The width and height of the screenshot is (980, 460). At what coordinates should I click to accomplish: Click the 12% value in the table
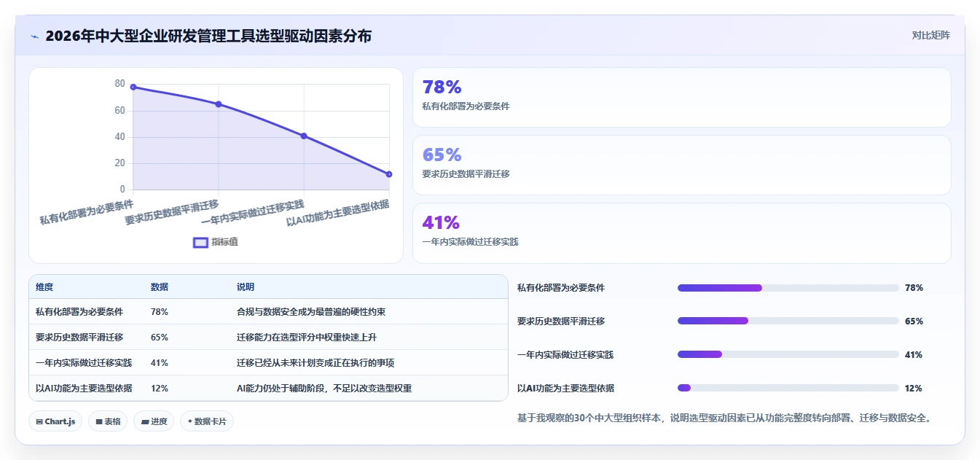[x=160, y=389]
